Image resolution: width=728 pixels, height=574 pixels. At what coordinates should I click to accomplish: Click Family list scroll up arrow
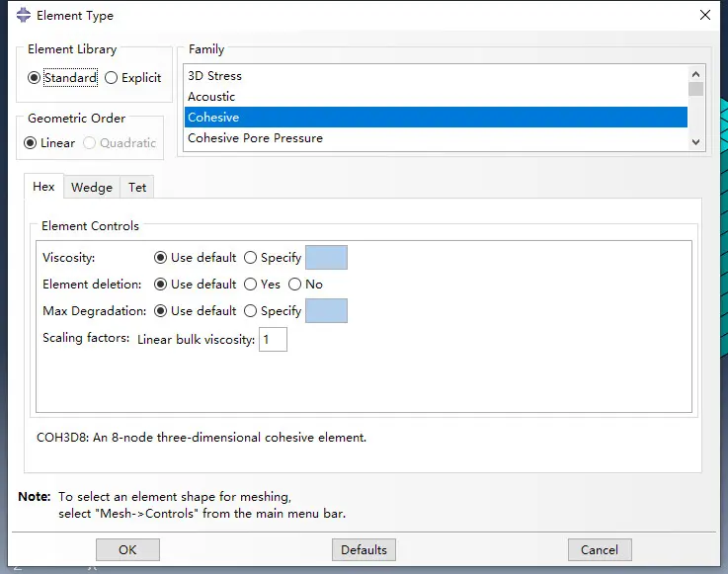coord(695,74)
